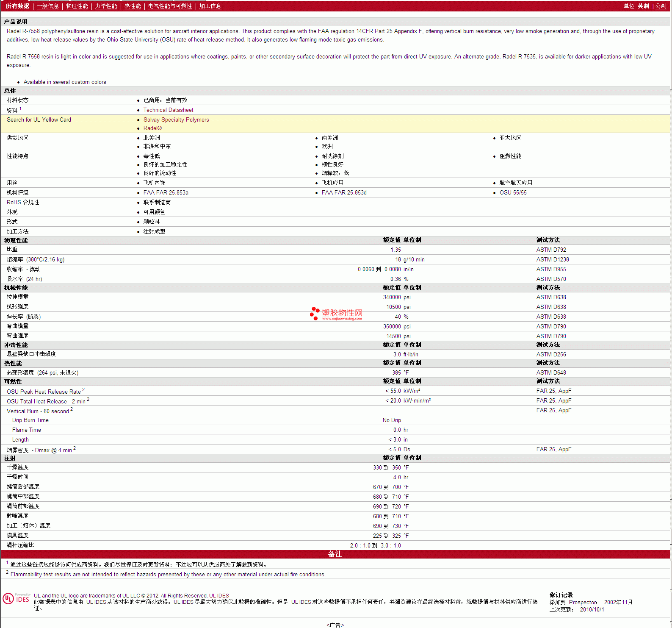Image resolution: width=672 pixels, height=628 pixels.
Task: Select the 上次更新 date 2010/10/1
Action: pyautogui.click(x=592, y=609)
